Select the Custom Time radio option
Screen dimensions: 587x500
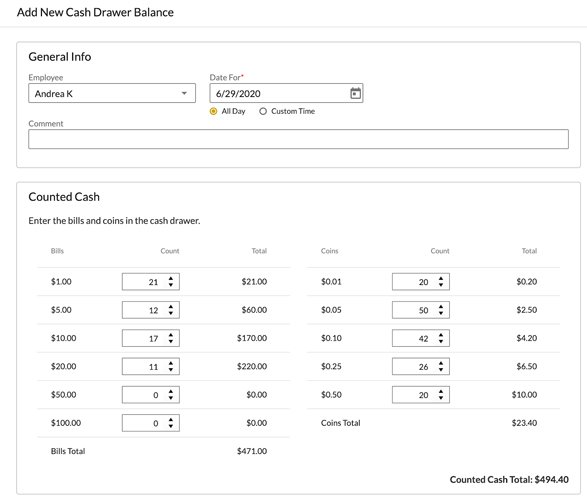tap(263, 111)
